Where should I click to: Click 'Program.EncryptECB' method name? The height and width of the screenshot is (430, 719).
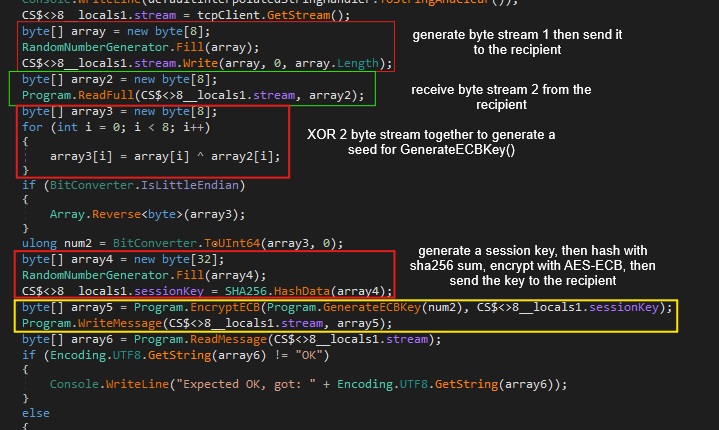coord(197,307)
